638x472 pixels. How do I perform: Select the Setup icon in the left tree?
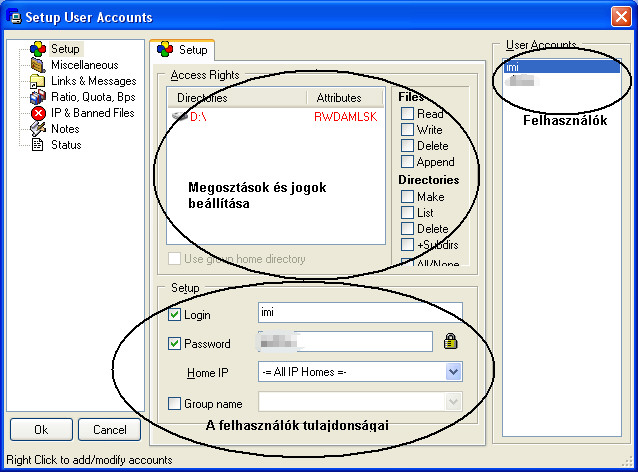39,49
